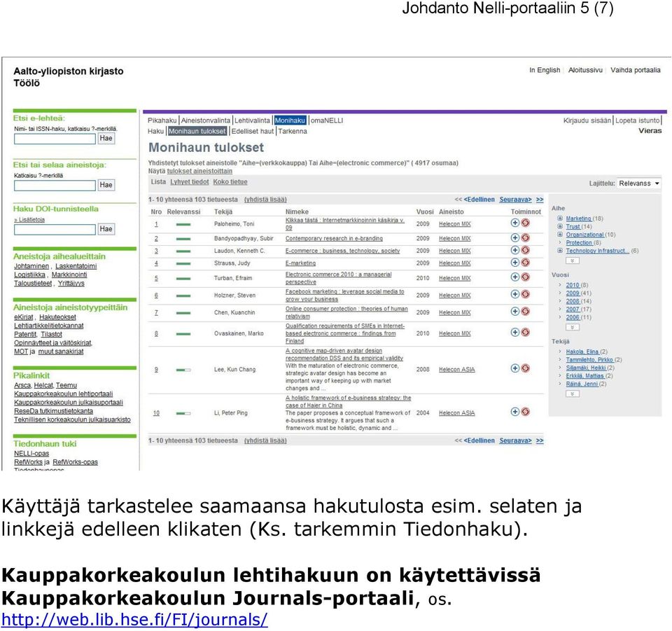
Task: Open SFX link for Laudon, Kenneth record
Action: tap(525, 250)
